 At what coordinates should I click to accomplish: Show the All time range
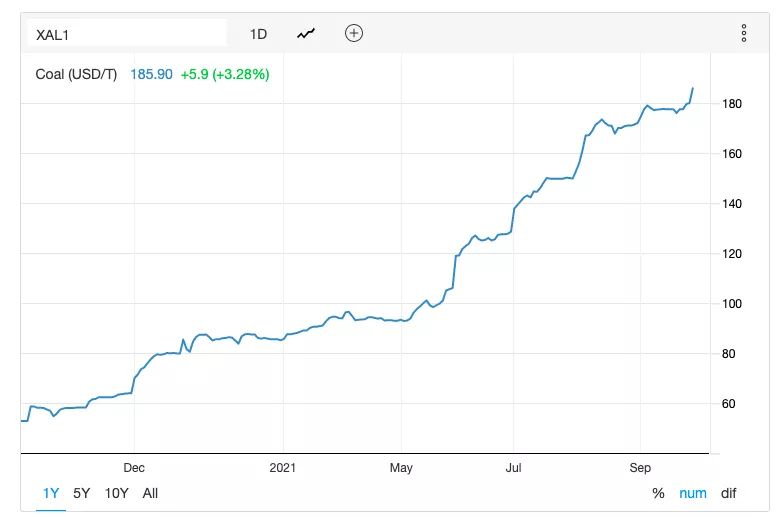click(x=150, y=493)
